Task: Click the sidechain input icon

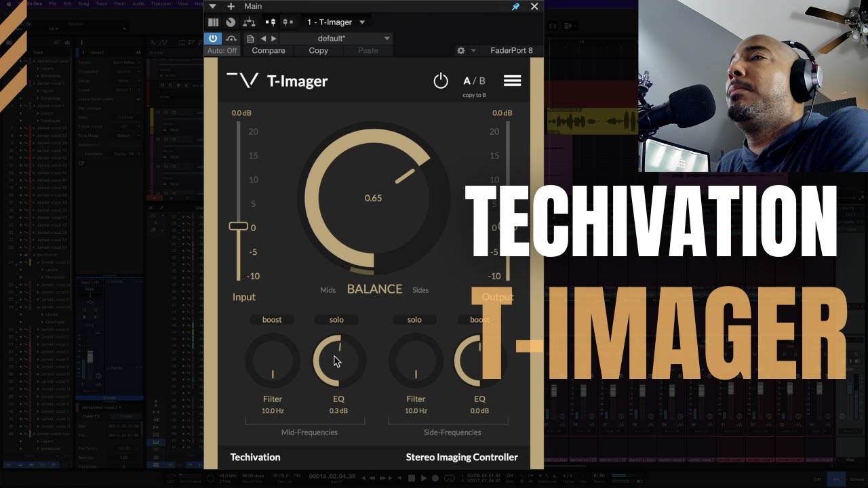Action: tap(269, 22)
